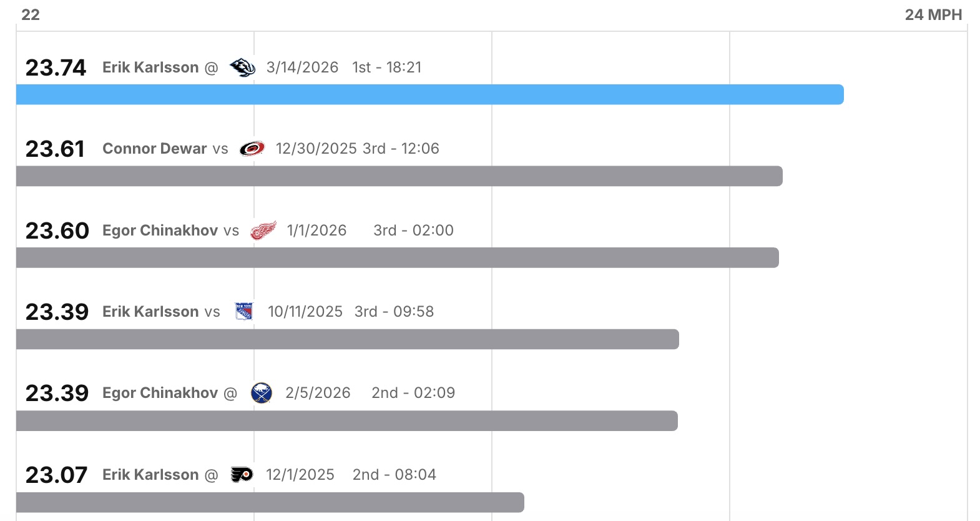Select the Detroit Red Wings logo

(x=263, y=231)
